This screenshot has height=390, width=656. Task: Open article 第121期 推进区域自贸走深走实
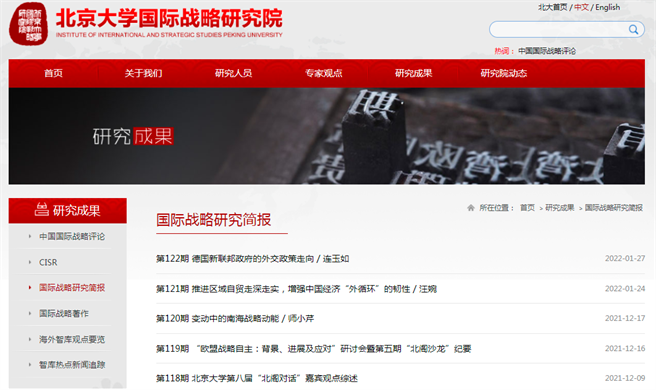point(296,289)
